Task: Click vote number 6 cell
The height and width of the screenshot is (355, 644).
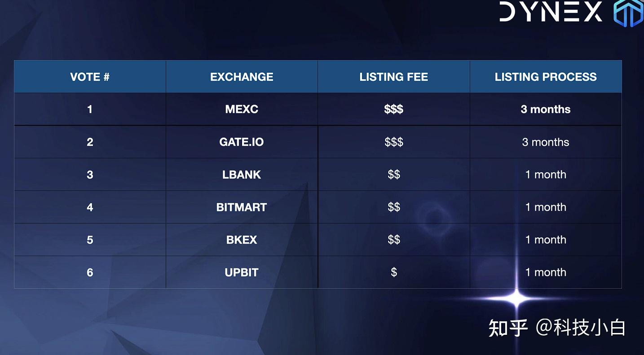Action: click(90, 272)
